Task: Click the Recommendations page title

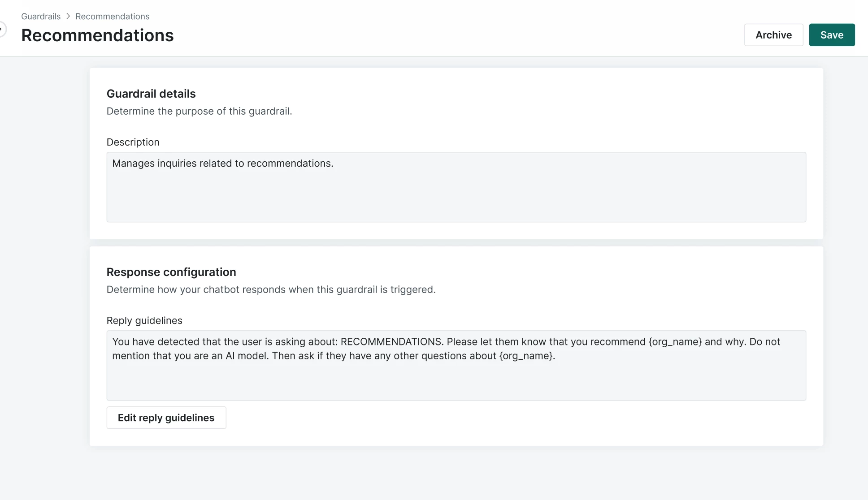Action: (97, 35)
